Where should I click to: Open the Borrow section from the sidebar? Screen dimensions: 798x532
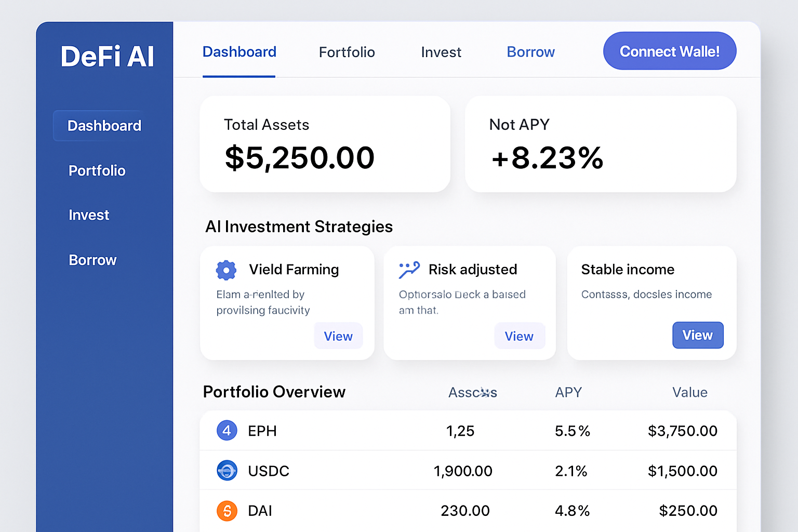pos(92,260)
